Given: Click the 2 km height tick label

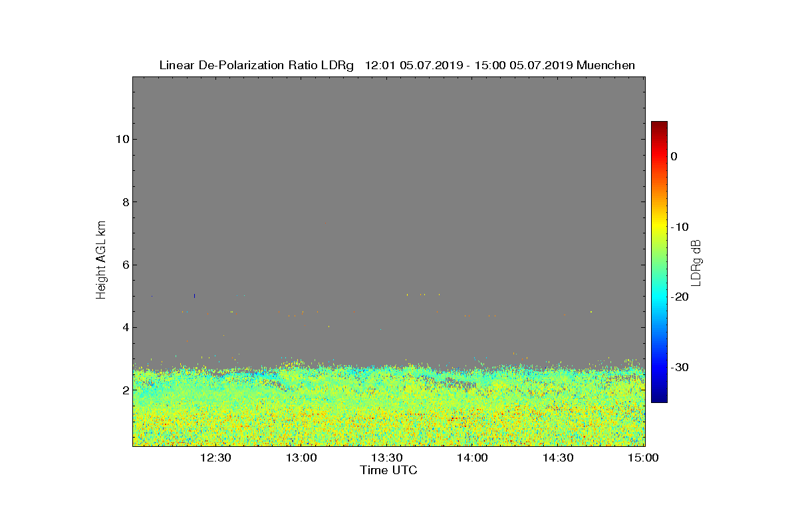Looking at the screenshot, I should (x=125, y=390).
